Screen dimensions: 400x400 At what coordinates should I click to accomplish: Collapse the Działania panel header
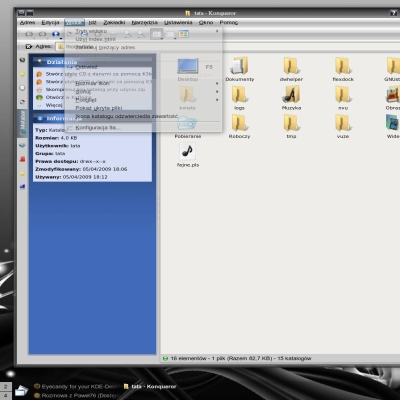93,62
